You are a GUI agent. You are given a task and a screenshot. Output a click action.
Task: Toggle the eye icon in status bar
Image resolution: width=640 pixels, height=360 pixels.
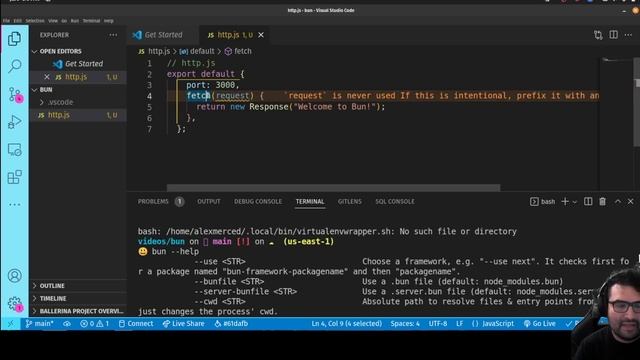[67, 324]
